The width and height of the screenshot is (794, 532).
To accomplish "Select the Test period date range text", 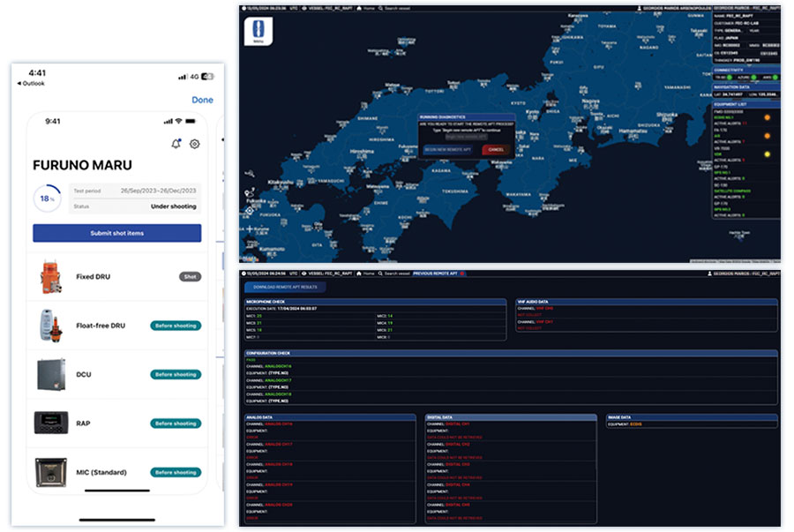I will click(158, 191).
